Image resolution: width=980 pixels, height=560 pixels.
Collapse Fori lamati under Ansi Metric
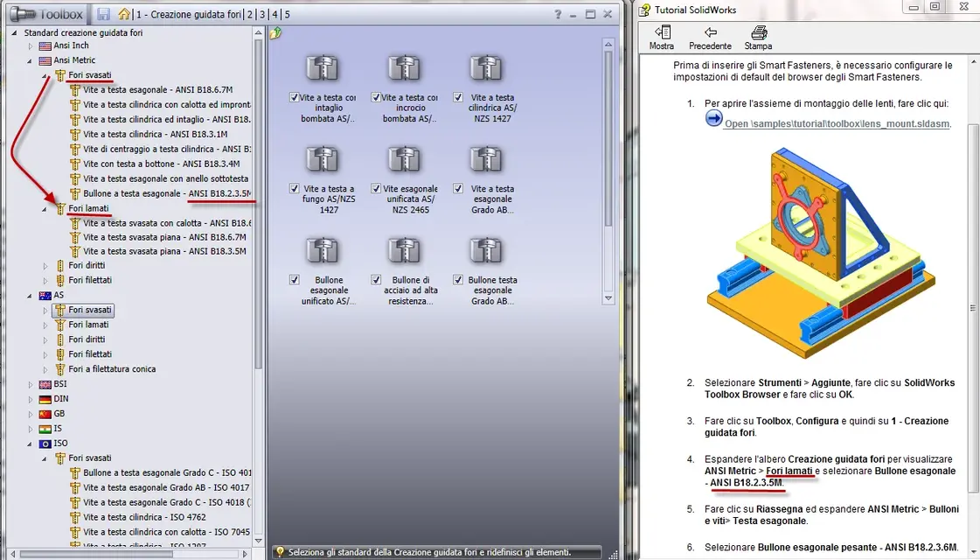coord(45,209)
